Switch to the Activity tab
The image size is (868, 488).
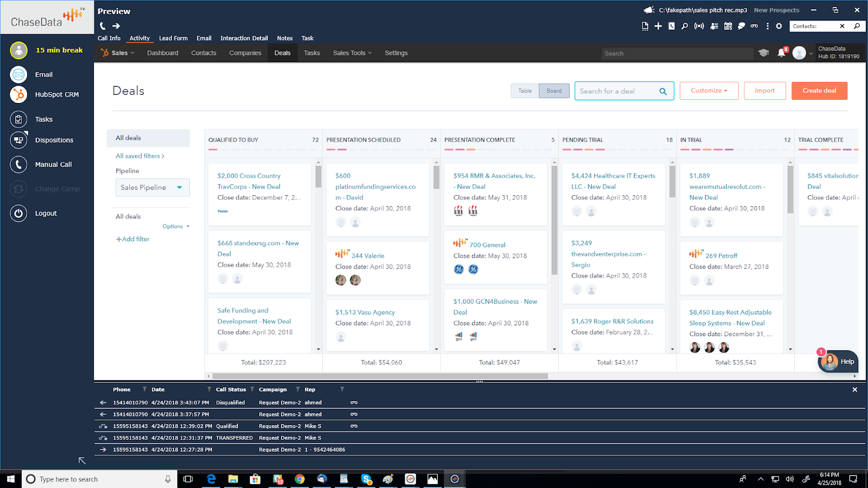click(139, 38)
